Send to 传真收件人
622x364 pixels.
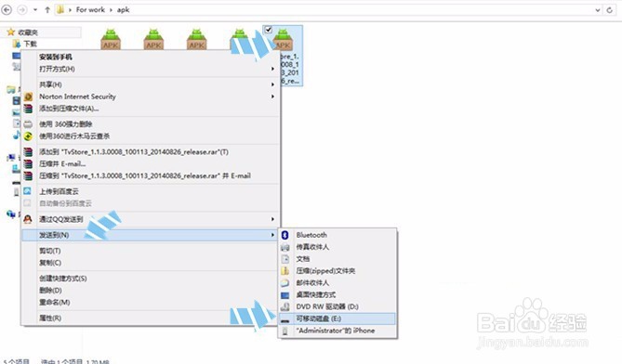(x=337, y=247)
